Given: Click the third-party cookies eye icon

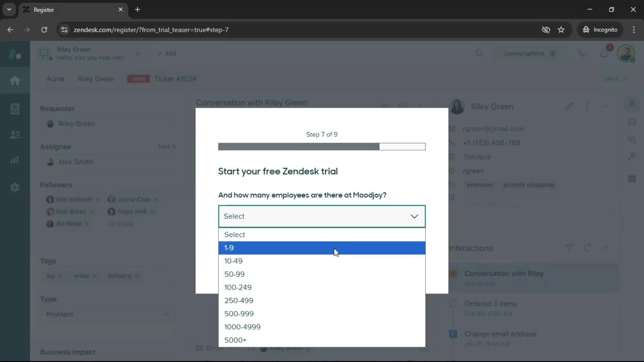Looking at the screenshot, I should [x=546, y=29].
